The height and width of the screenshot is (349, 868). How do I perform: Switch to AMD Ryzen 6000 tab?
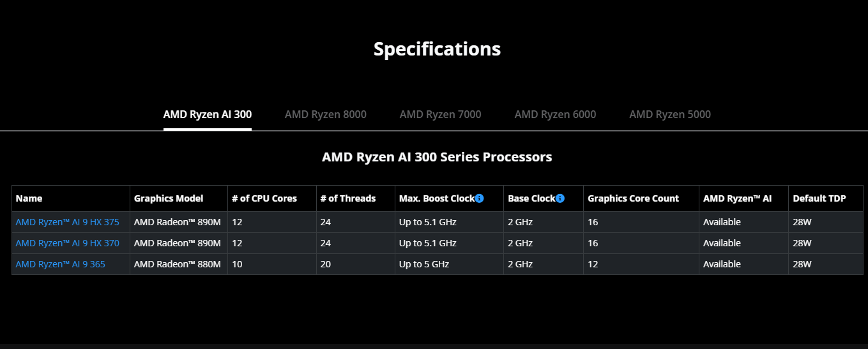[556, 114]
